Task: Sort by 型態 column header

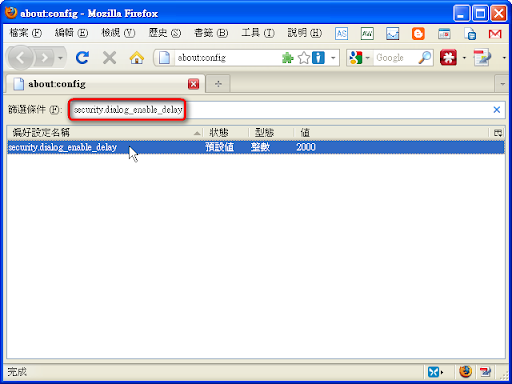Action: coord(271,133)
